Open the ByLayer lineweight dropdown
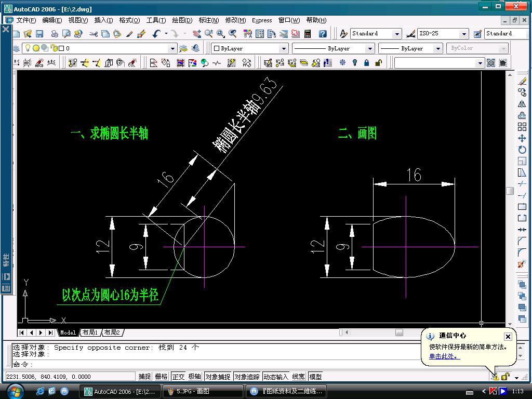The width and height of the screenshot is (532, 399). 438,48
